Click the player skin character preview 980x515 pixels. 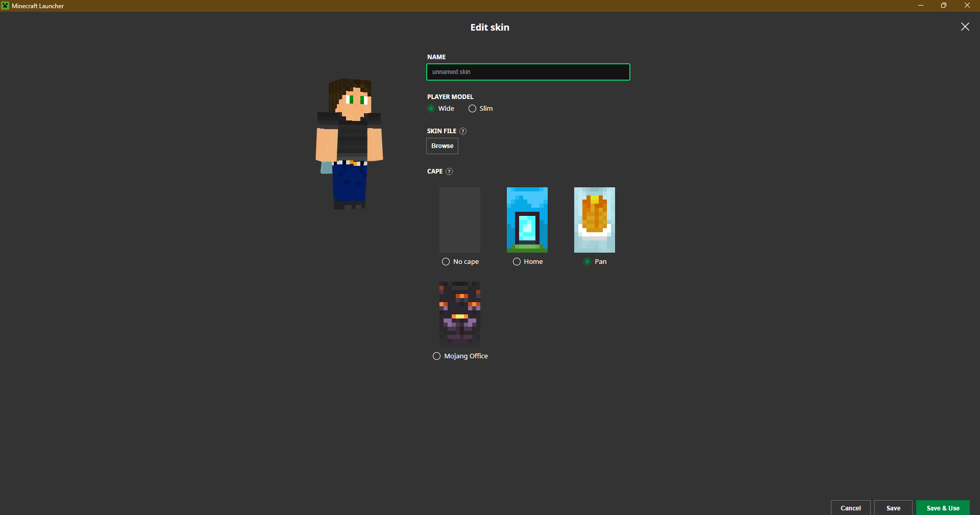click(350, 144)
